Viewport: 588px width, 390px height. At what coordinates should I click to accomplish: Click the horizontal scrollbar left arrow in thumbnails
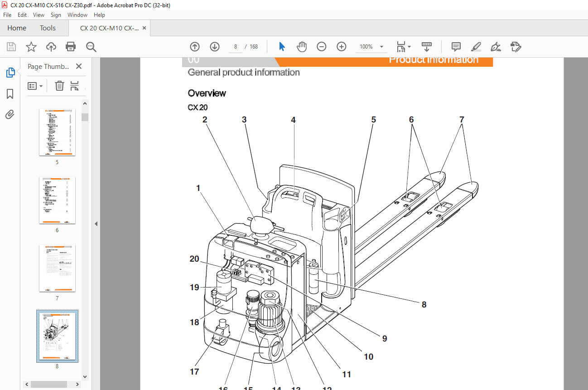pos(27,384)
